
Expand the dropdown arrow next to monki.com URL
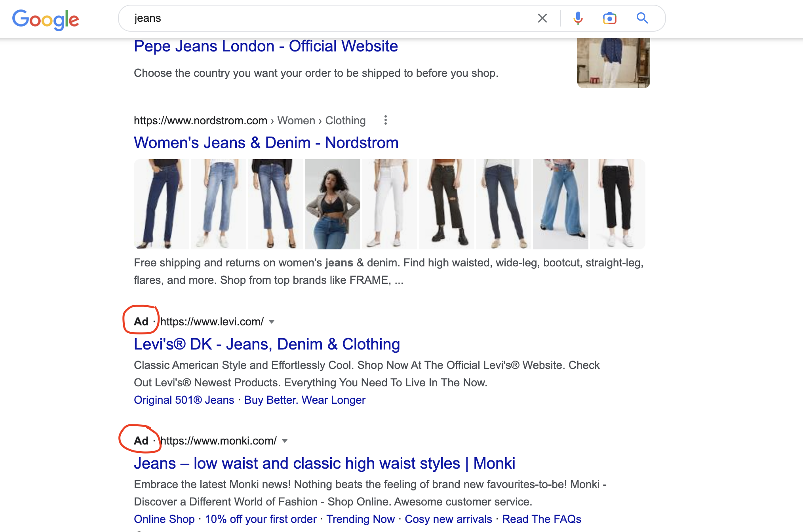pyautogui.click(x=285, y=441)
